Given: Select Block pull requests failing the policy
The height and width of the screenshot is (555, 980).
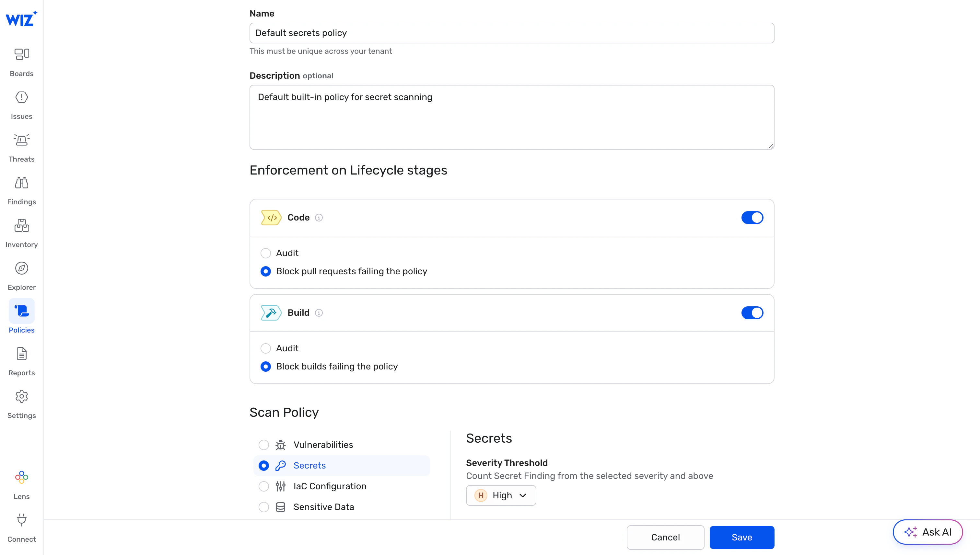Looking at the screenshot, I should (265, 271).
